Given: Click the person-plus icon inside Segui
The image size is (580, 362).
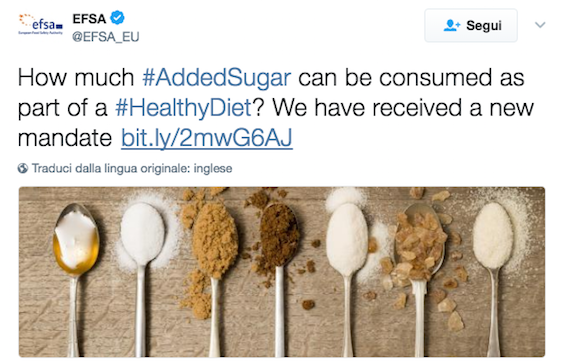Looking at the screenshot, I should 451,26.
